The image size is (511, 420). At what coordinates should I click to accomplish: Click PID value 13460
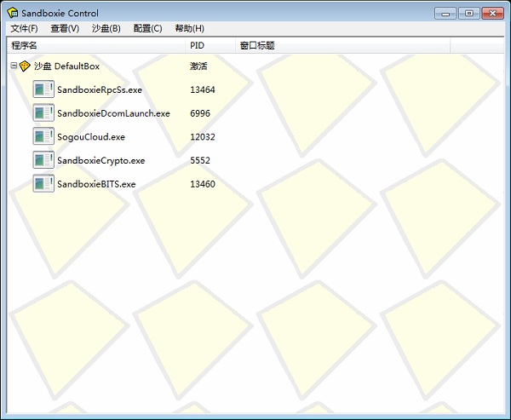203,184
